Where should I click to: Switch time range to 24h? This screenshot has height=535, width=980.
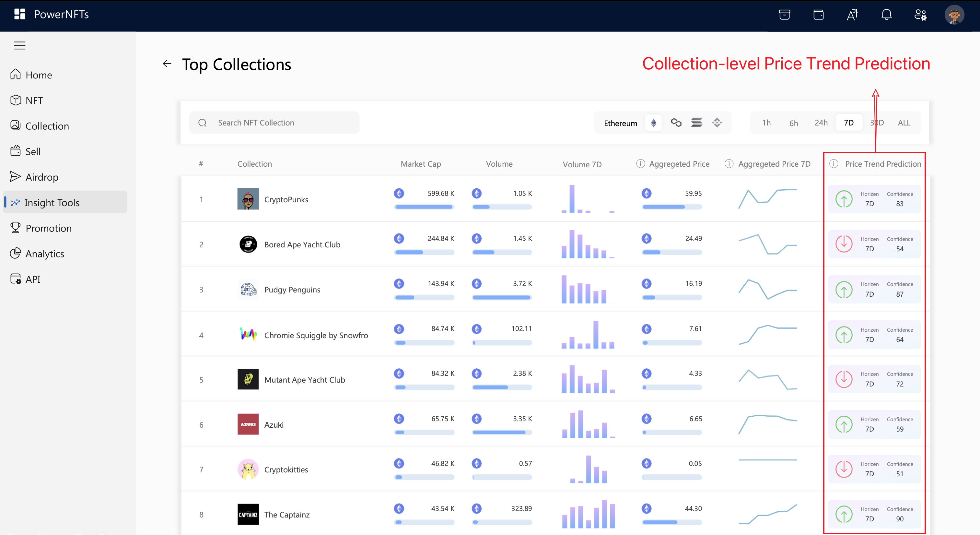(x=821, y=123)
